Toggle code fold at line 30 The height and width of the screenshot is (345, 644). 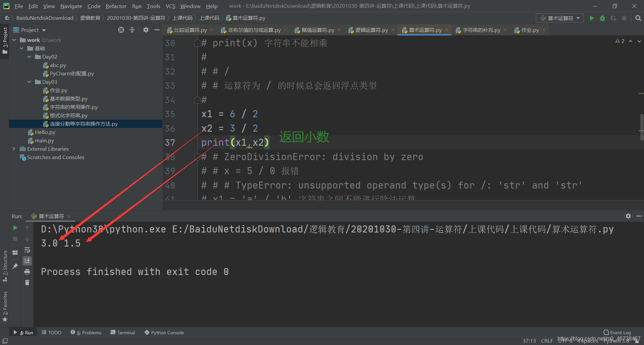(x=198, y=43)
